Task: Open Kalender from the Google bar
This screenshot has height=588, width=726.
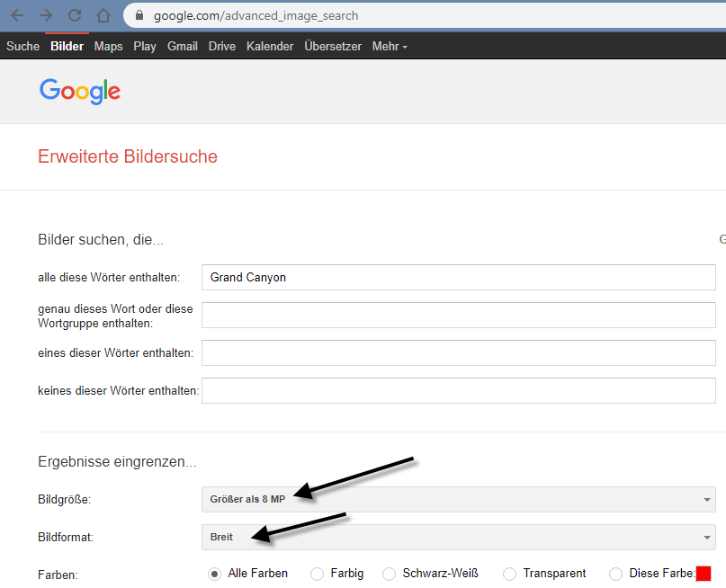Action: pos(270,46)
